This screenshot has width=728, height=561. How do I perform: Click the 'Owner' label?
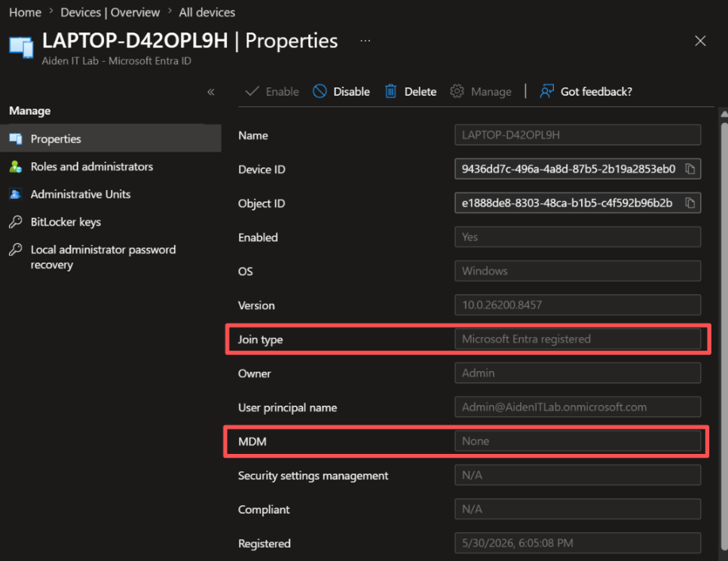254,374
